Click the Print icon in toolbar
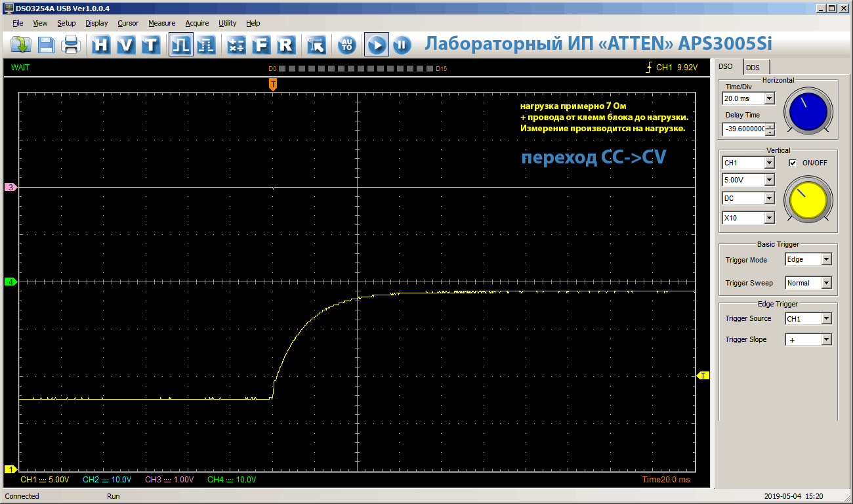The width and height of the screenshot is (853, 504). point(71,45)
